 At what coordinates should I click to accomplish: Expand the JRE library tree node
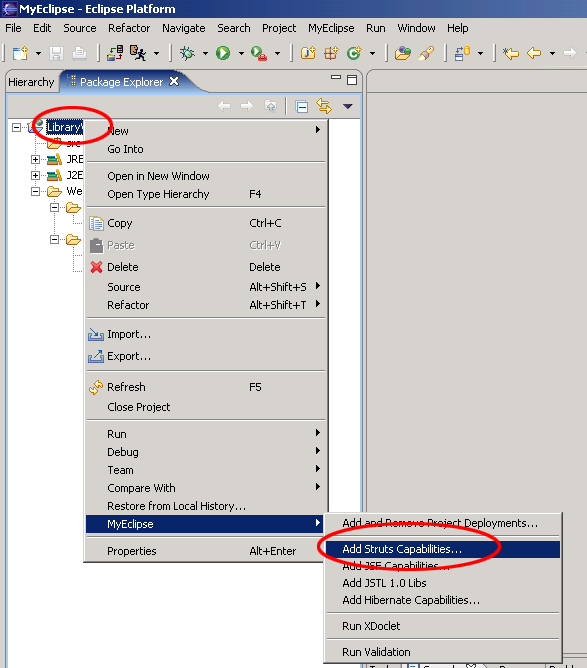tap(35, 160)
